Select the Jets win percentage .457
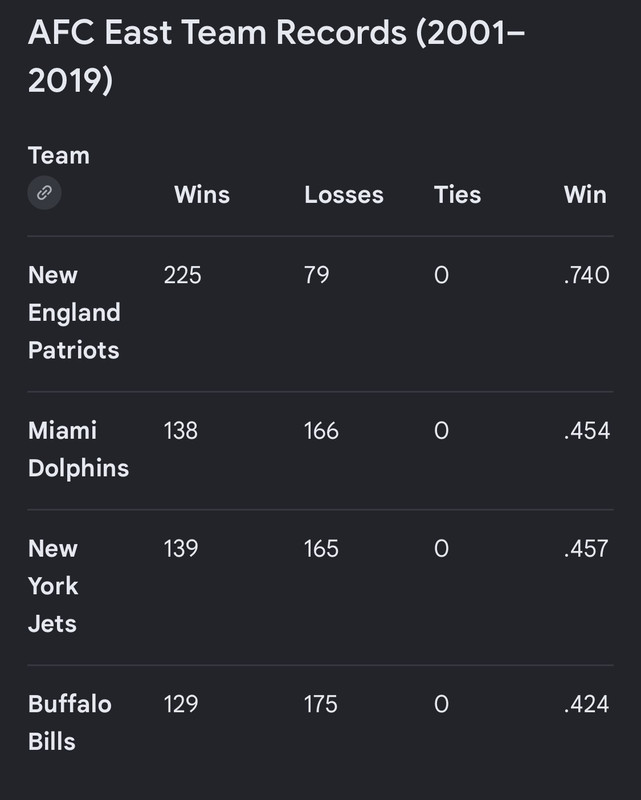This screenshot has width=641, height=800. tap(586, 549)
